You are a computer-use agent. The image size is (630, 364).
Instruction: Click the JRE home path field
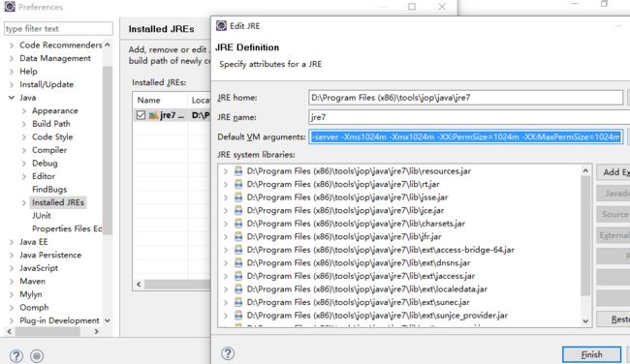[x=465, y=98]
